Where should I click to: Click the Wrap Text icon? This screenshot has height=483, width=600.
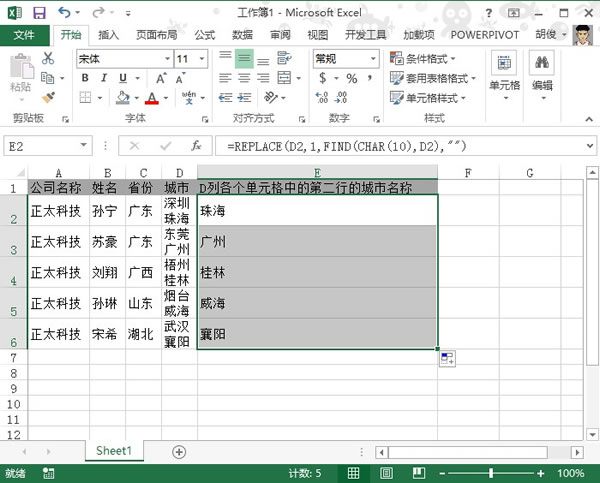284,58
